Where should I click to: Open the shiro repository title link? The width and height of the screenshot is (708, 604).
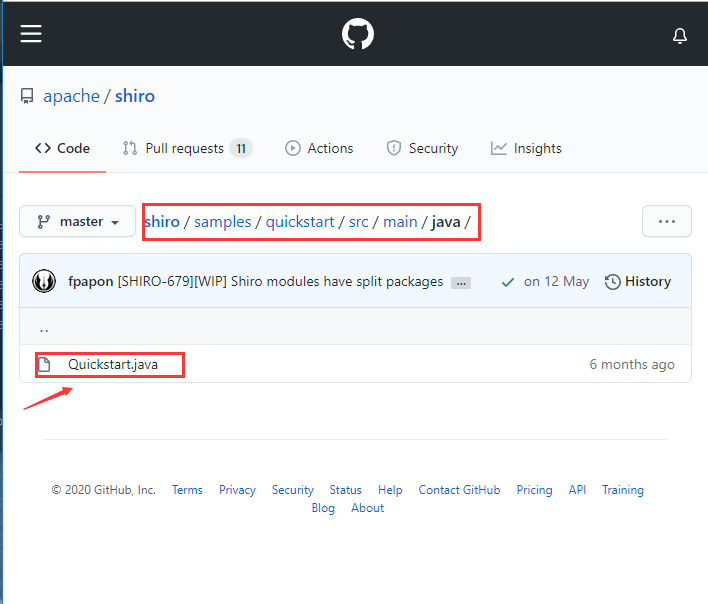click(x=135, y=96)
